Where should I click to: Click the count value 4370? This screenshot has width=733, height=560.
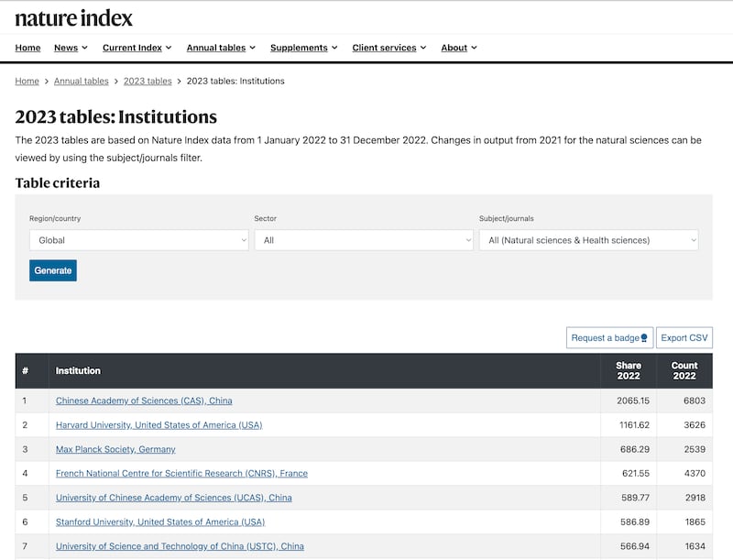coord(695,474)
